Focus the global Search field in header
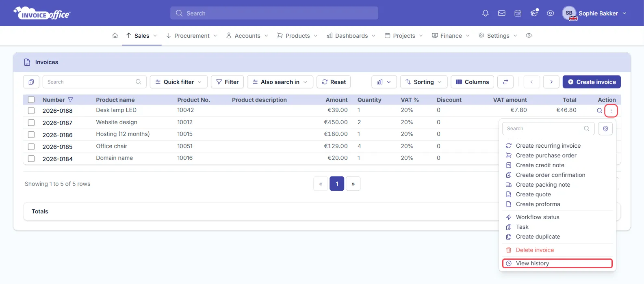Screen dimensions: 644x284 tap(274, 13)
